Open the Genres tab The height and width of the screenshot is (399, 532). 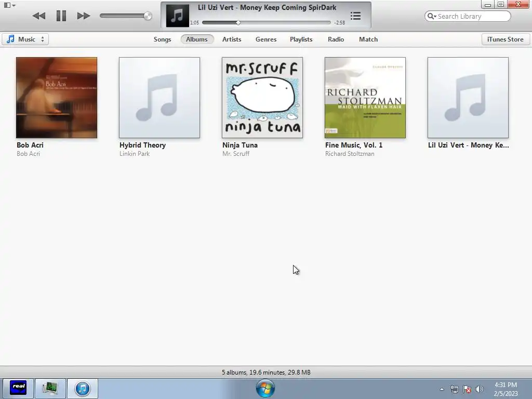click(266, 39)
